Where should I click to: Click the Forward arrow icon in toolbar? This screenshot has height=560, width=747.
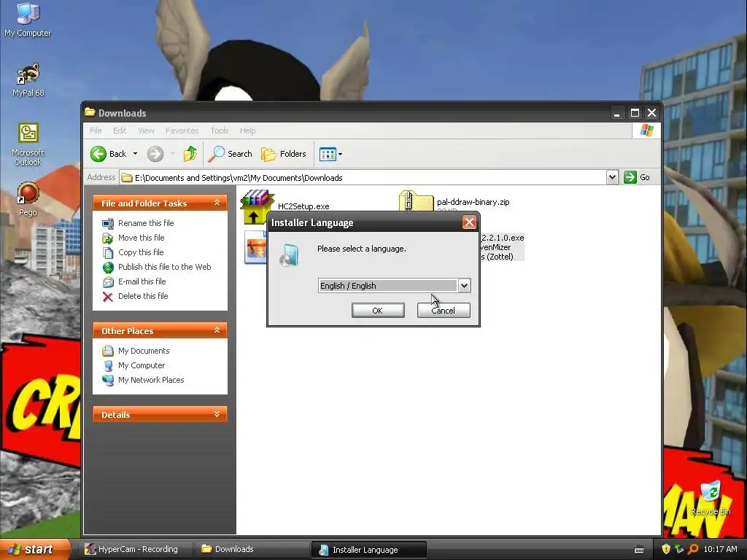(x=155, y=154)
